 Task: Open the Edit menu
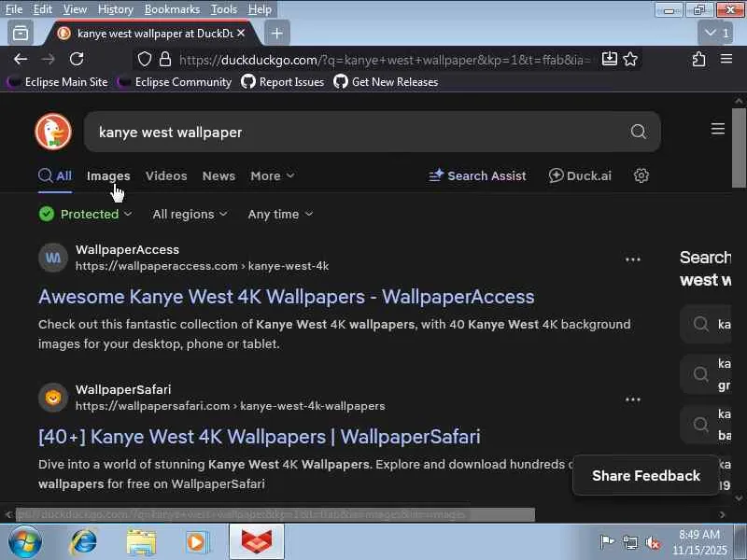(42, 9)
